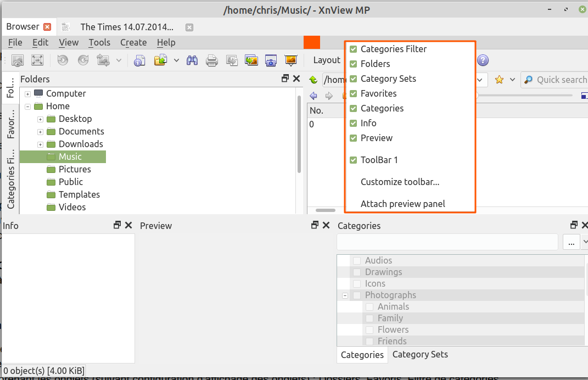The width and height of the screenshot is (588, 380).
Task: Expand the Computer tree node
Action: tap(27, 94)
